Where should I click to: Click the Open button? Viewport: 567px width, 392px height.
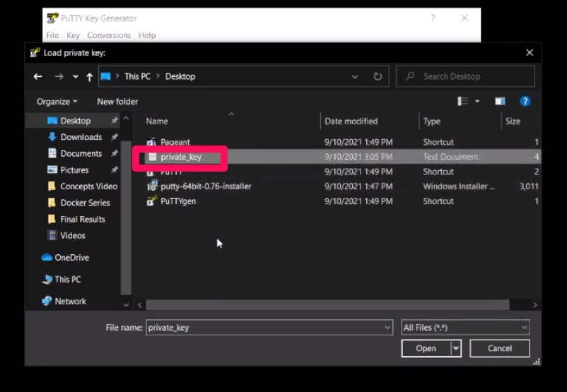pyautogui.click(x=426, y=348)
